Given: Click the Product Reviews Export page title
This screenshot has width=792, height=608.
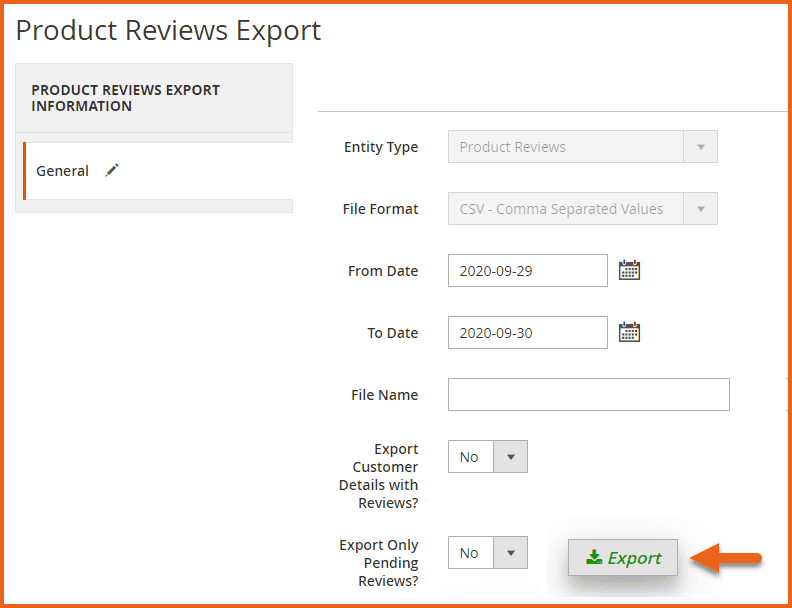Looking at the screenshot, I should point(168,31).
